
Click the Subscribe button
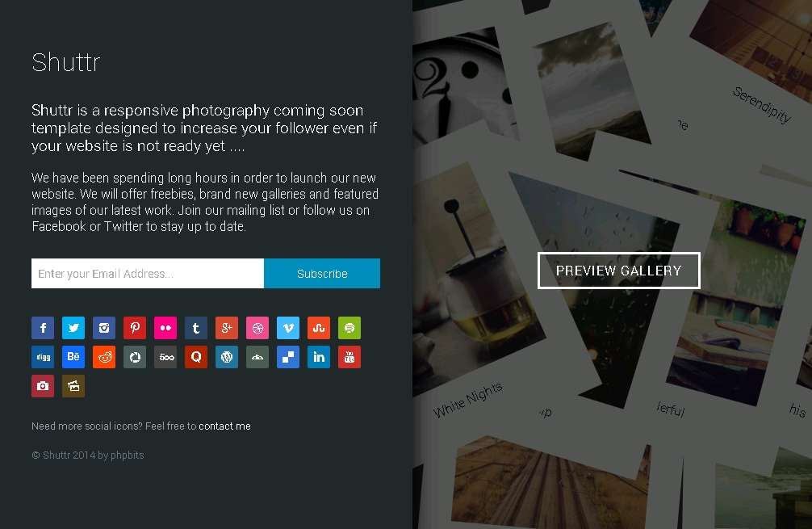[x=322, y=274]
